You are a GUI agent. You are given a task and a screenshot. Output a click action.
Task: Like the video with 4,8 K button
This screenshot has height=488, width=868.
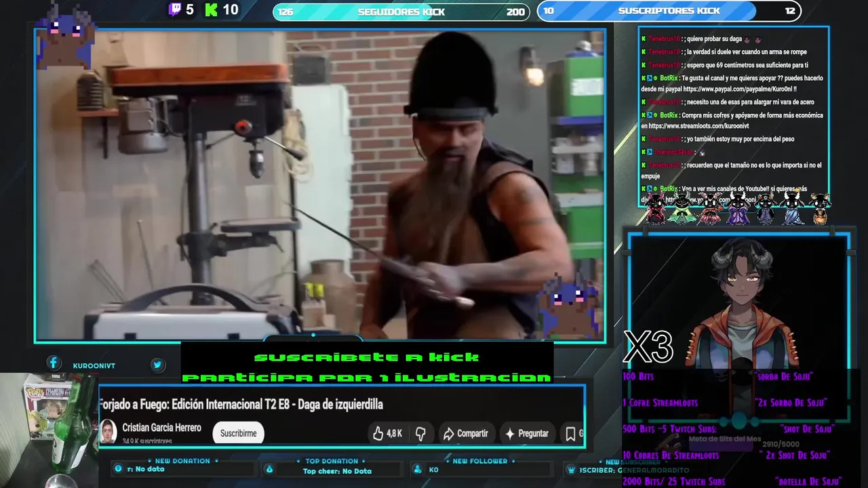[x=387, y=434]
